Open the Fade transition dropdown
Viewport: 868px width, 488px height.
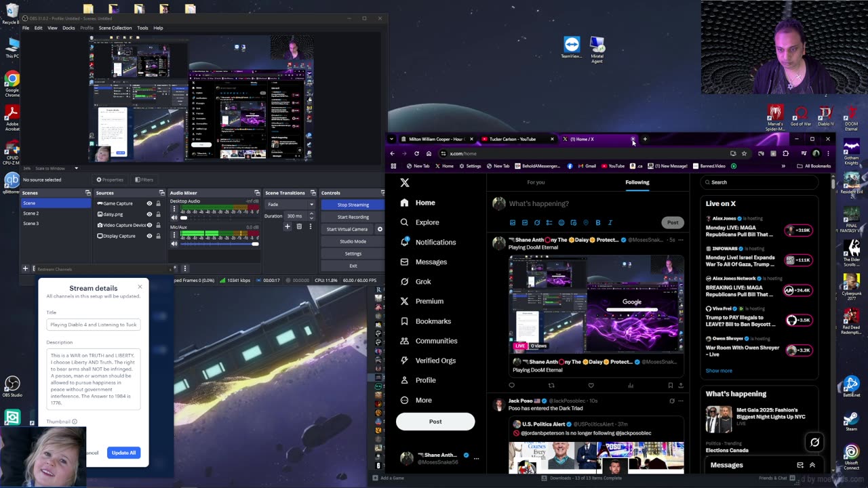click(x=290, y=204)
